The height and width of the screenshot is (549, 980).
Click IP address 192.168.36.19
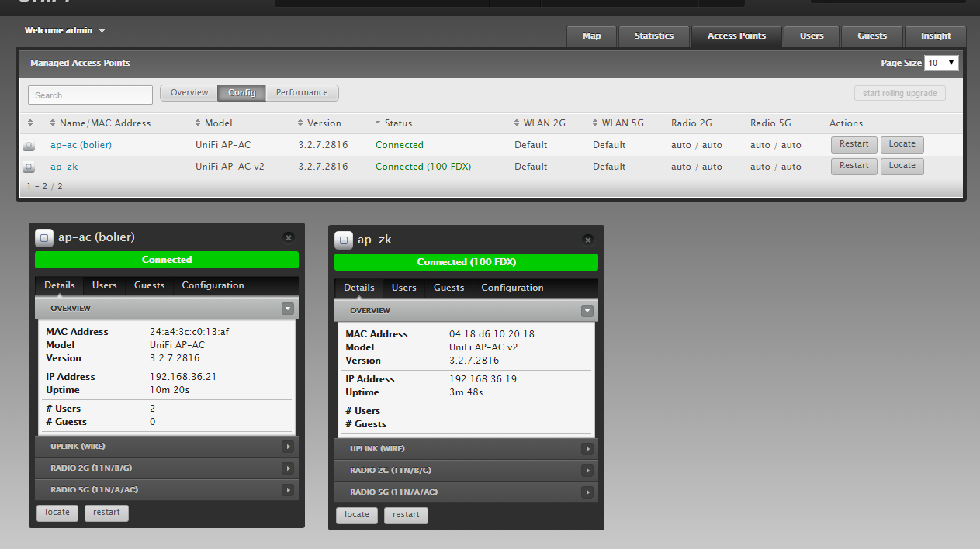(x=483, y=379)
